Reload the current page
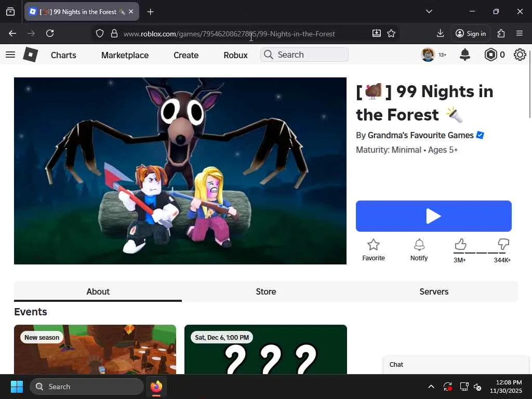The image size is (532, 399). point(50,33)
